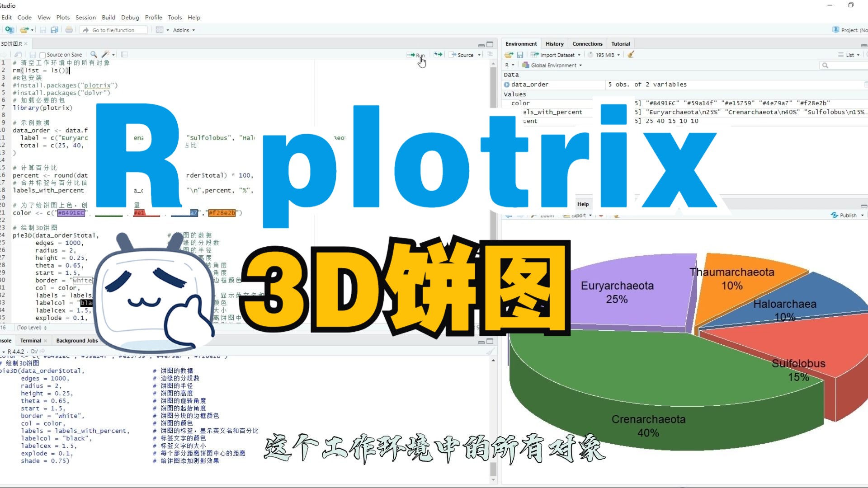Save the current script with the save icon

click(43, 29)
